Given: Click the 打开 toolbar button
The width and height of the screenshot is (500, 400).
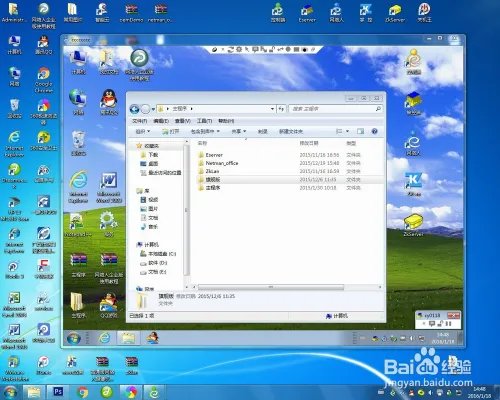Looking at the screenshot, I should [171, 132].
